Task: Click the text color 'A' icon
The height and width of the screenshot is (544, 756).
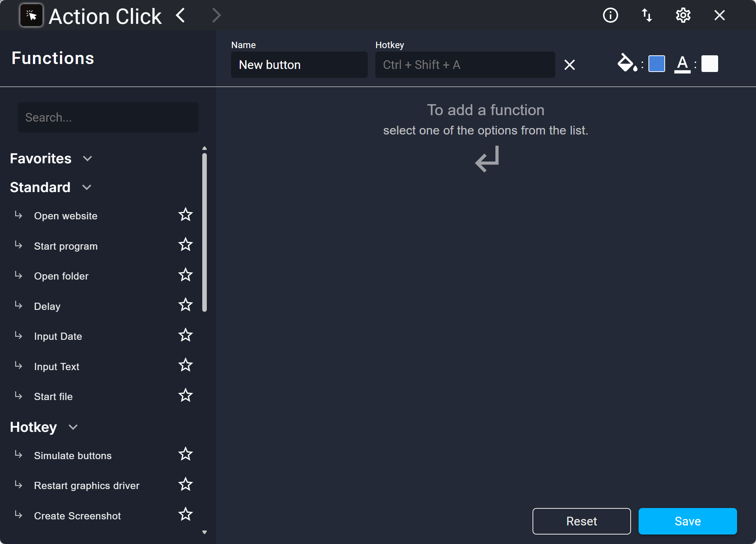Action: (x=682, y=63)
